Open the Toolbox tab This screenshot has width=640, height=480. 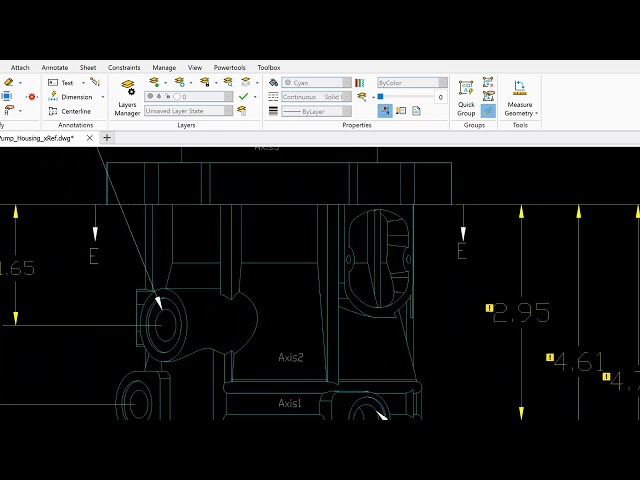[269, 67]
